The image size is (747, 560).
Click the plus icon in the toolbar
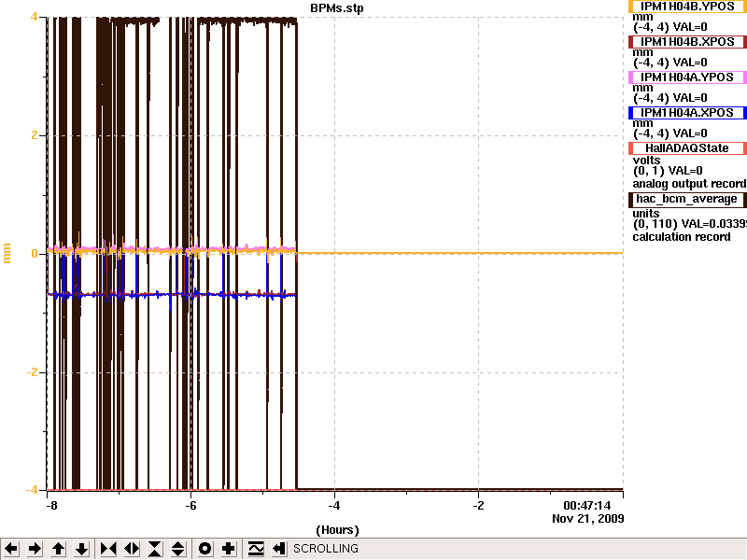(x=228, y=549)
